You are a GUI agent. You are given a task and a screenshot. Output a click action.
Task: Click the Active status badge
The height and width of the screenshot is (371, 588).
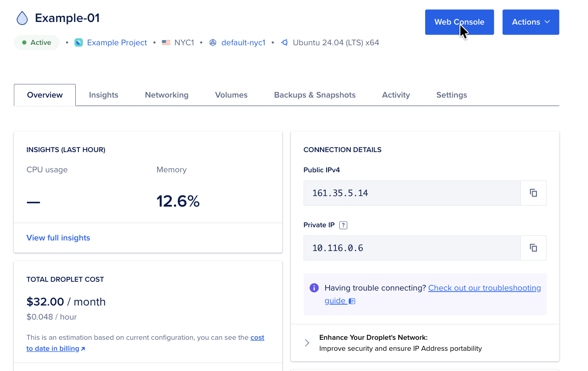(x=37, y=42)
